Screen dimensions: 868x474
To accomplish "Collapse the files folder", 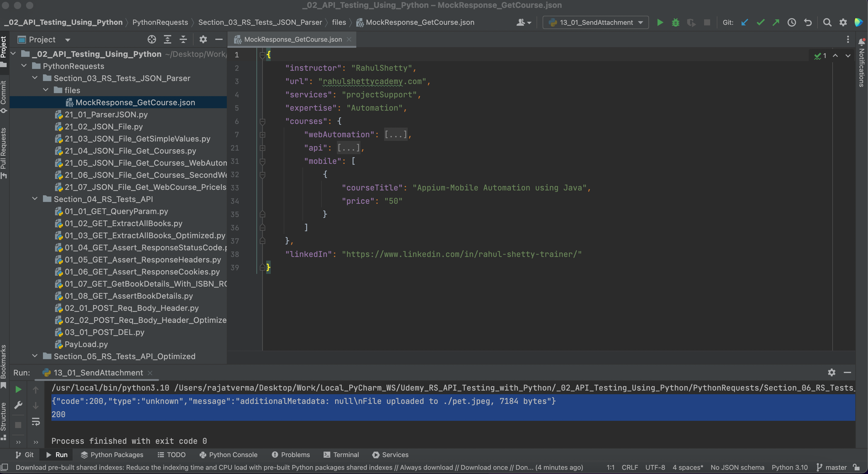I will (x=46, y=90).
